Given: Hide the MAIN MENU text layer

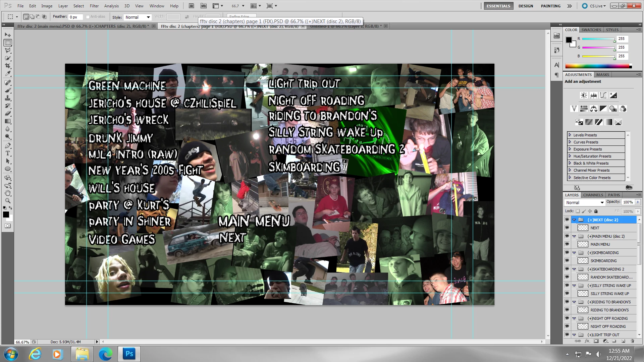Looking at the screenshot, I should (567, 244).
